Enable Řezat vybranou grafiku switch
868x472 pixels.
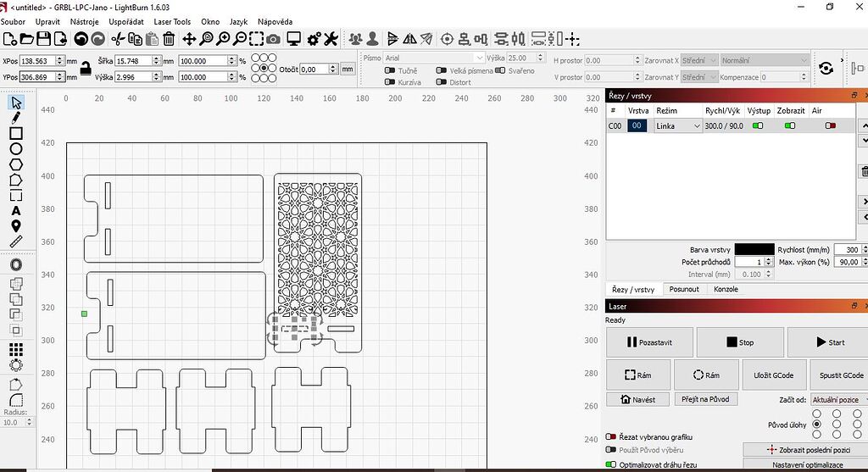(x=610, y=436)
